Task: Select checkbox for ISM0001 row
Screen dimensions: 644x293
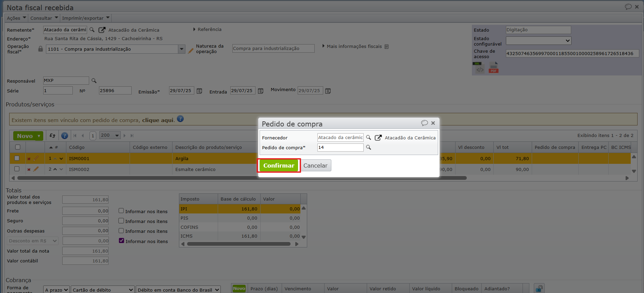Action: point(17,158)
